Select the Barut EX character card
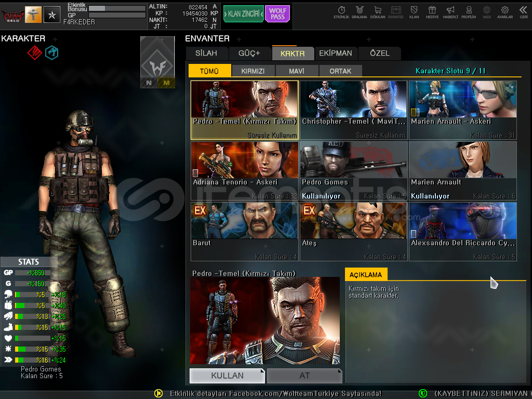 pyautogui.click(x=245, y=232)
